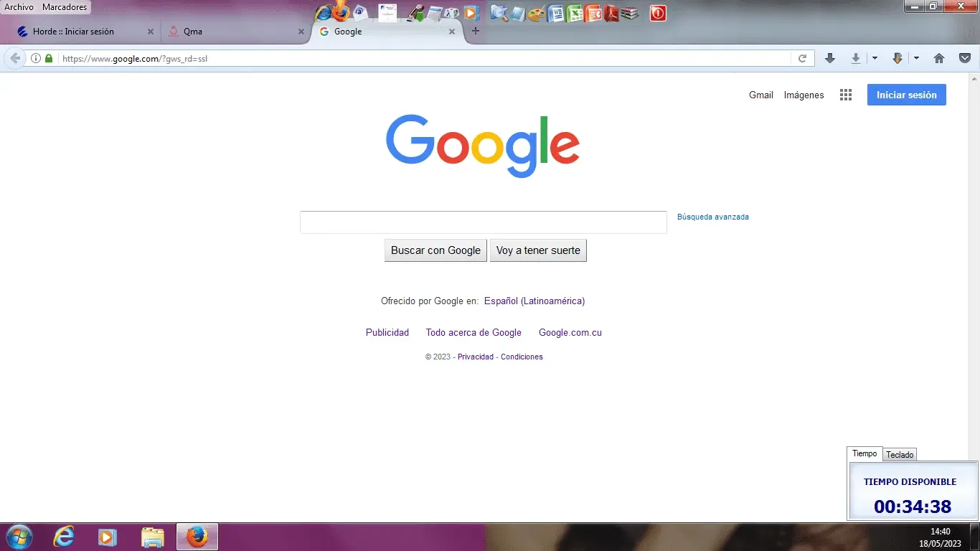Open a new tab with plus button
The width and height of the screenshot is (980, 551).
[476, 31]
